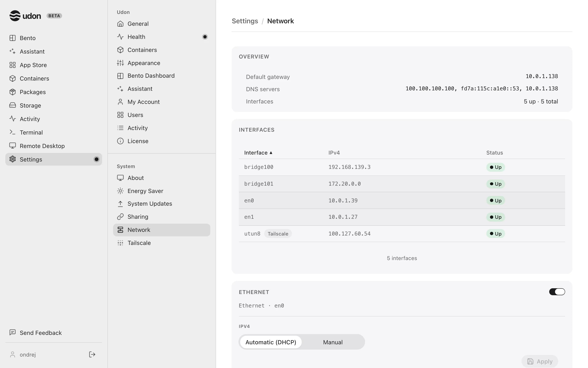Click the Default gateway value 10.0.1.138
Viewport: 588px width, 368px height.
[x=542, y=76]
